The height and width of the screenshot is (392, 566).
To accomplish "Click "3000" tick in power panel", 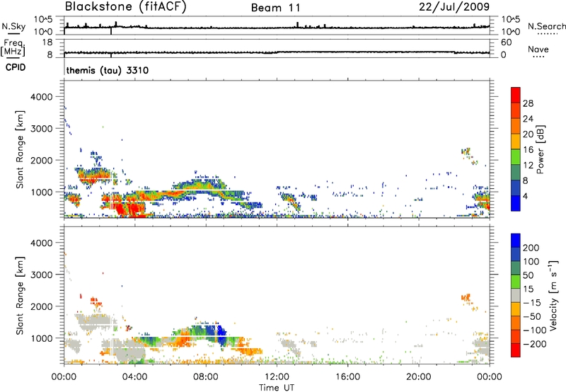I will click(x=42, y=129).
